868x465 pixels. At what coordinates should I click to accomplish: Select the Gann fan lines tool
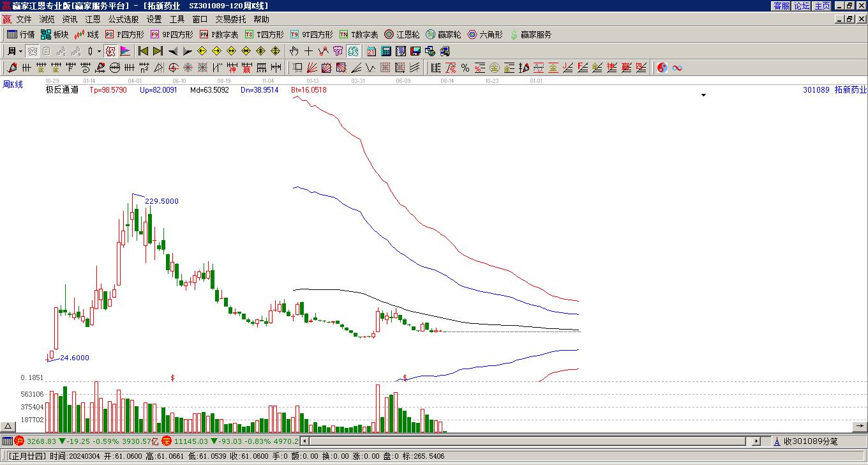312,68
